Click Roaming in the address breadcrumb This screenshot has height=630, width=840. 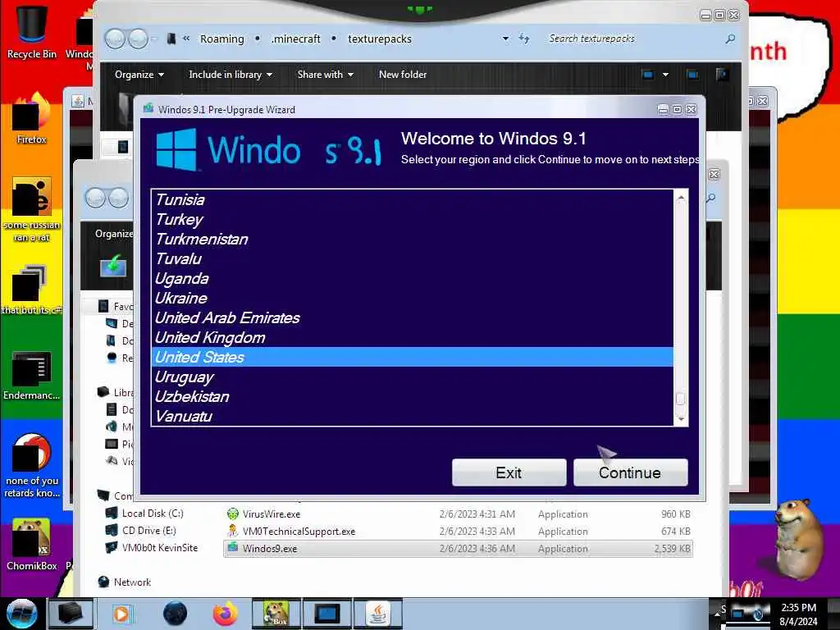221,39
